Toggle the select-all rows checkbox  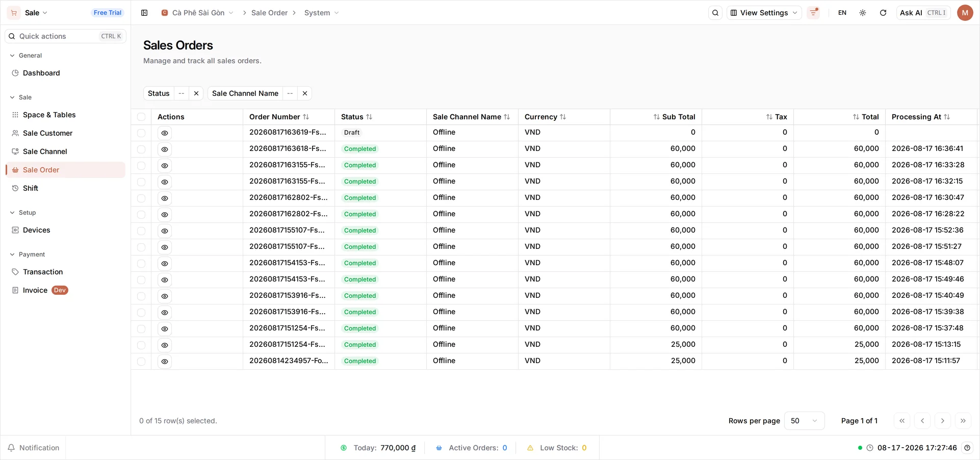point(141,117)
